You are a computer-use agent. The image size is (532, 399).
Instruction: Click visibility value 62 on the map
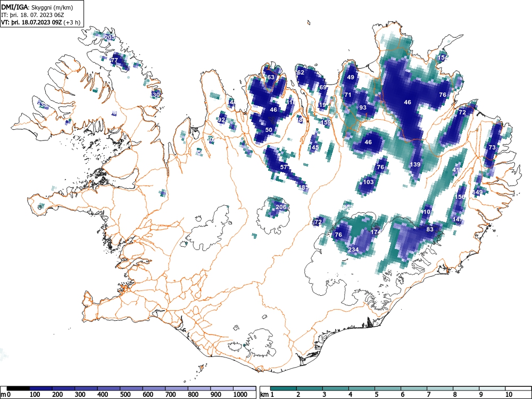pyautogui.click(x=301, y=72)
